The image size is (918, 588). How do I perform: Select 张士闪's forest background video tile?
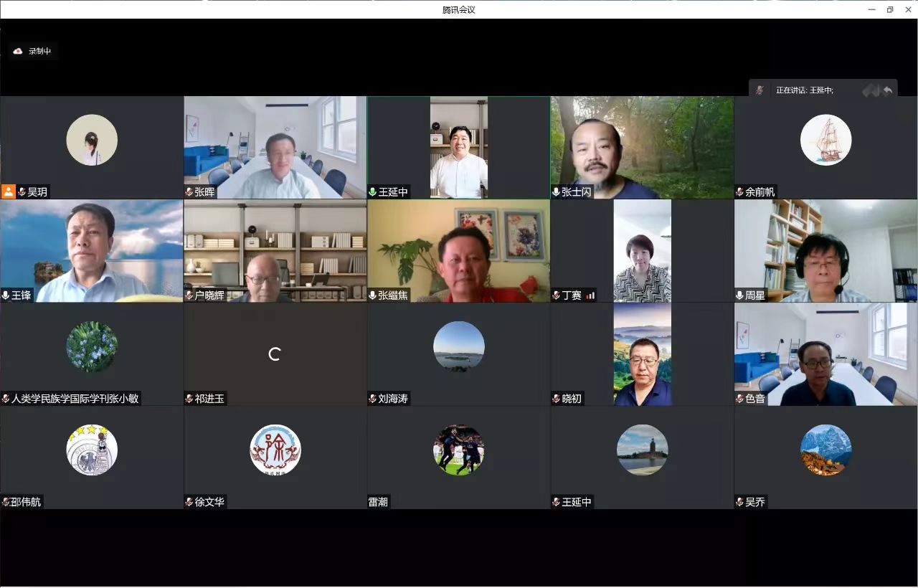pos(642,147)
